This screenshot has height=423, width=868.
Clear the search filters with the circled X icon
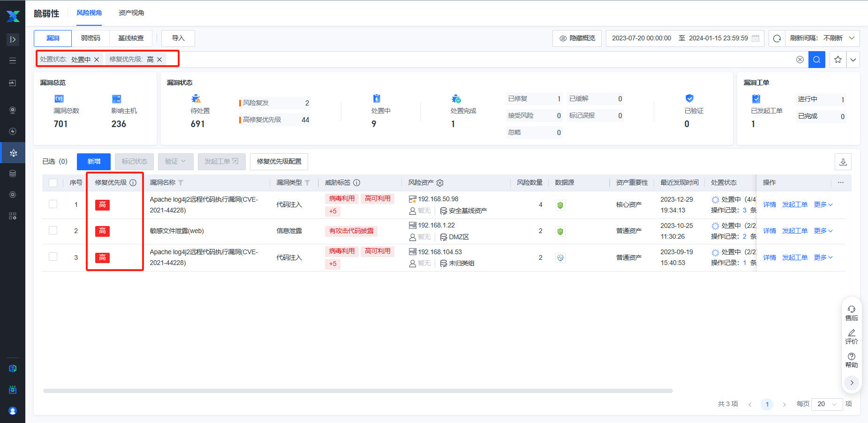click(800, 60)
